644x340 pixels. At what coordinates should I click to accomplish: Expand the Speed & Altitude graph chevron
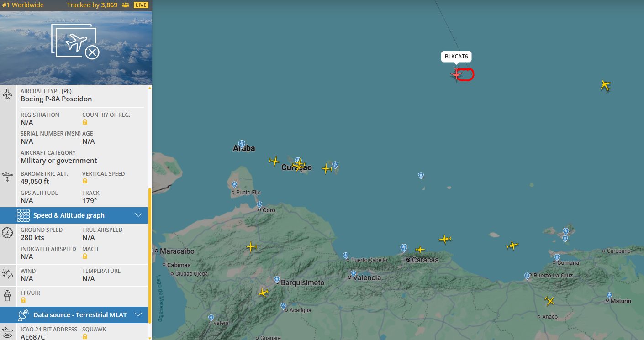138,215
